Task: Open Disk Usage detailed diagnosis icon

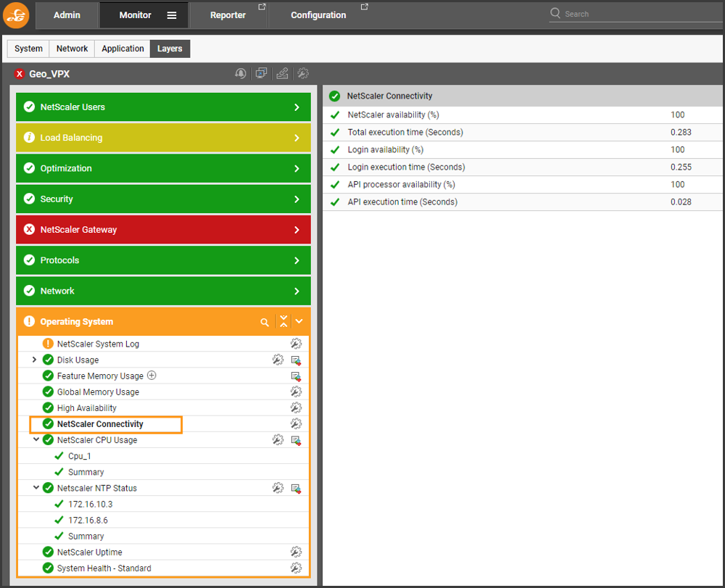Action: (x=296, y=360)
